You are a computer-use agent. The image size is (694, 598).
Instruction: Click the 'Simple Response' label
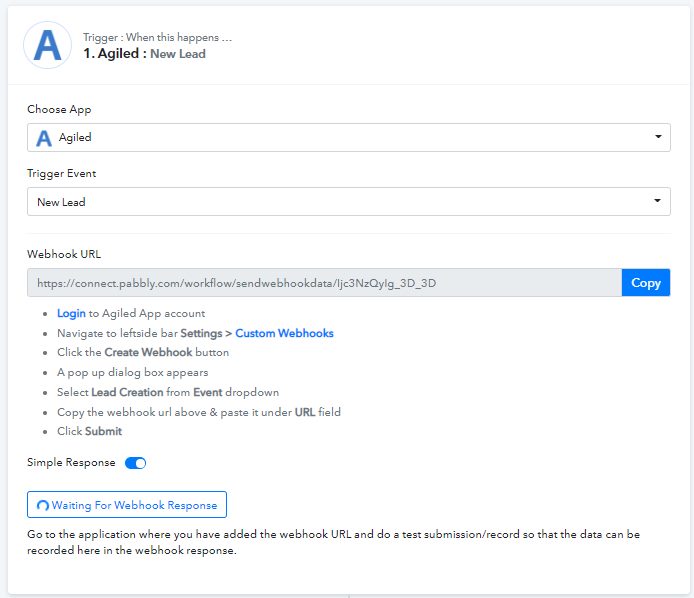click(71, 463)
